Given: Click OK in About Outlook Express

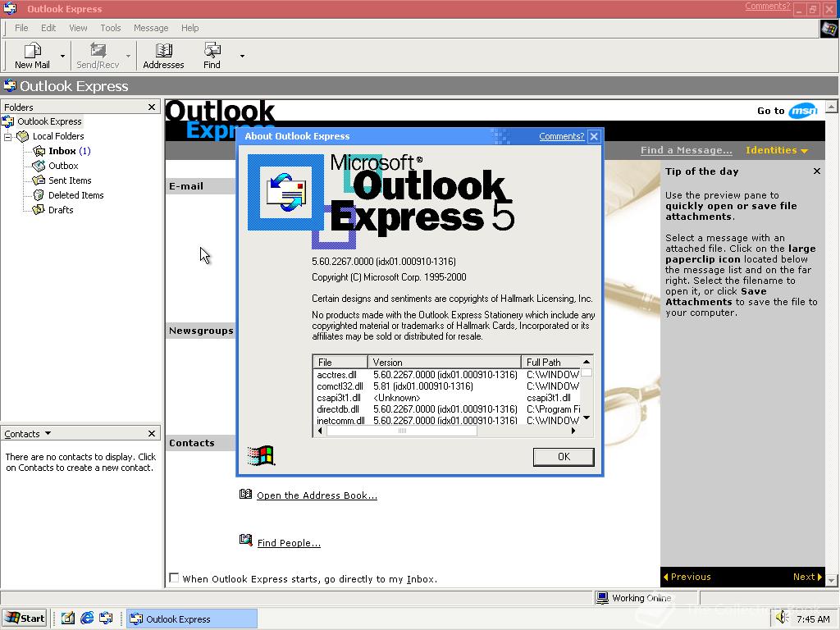Looking at the screenshot, I should (x=564, y=457).
